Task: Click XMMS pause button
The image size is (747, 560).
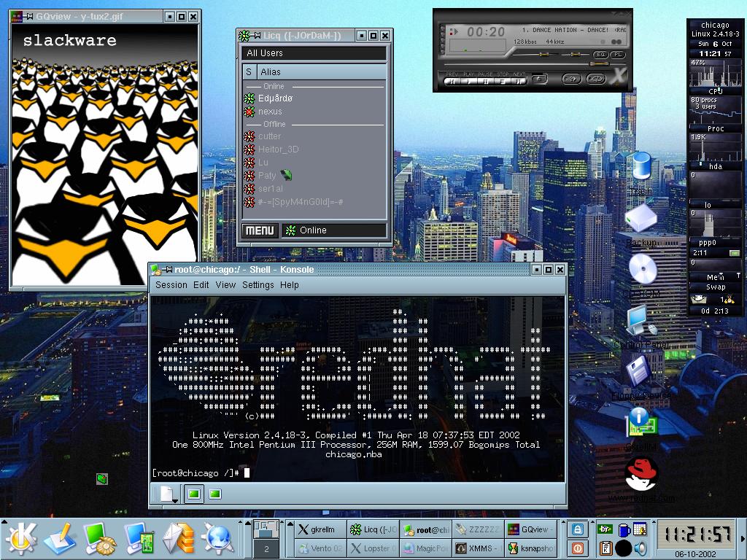Action: tap(486, 82)
